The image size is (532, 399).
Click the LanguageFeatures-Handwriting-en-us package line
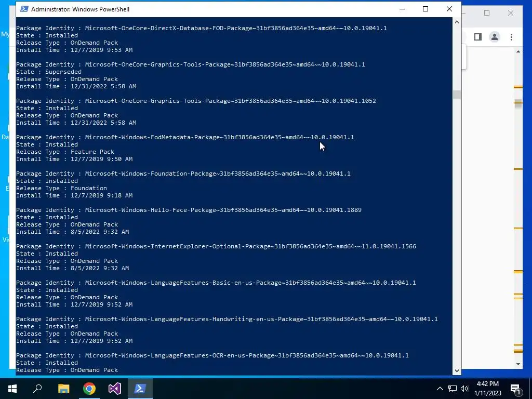227,319
